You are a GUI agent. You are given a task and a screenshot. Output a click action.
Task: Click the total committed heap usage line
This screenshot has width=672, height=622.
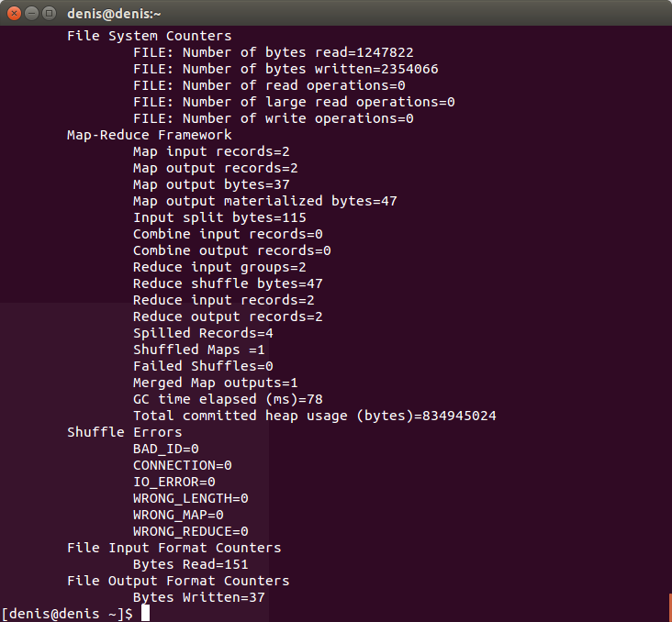[315, 416]
